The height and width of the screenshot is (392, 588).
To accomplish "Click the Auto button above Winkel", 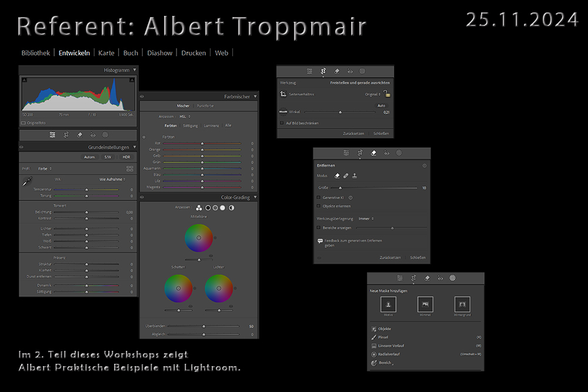I will click(x=382, y=106).
